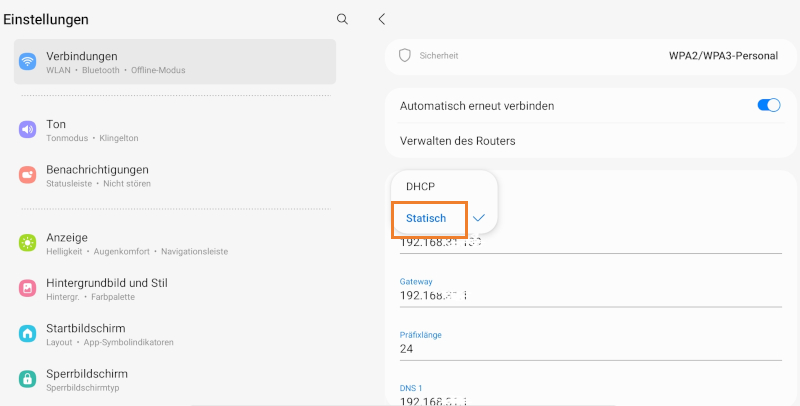The height and width of the screenshot is (406, 800).
Task: Open the Anzeige settings category
Action: click(x=175, y=243)
